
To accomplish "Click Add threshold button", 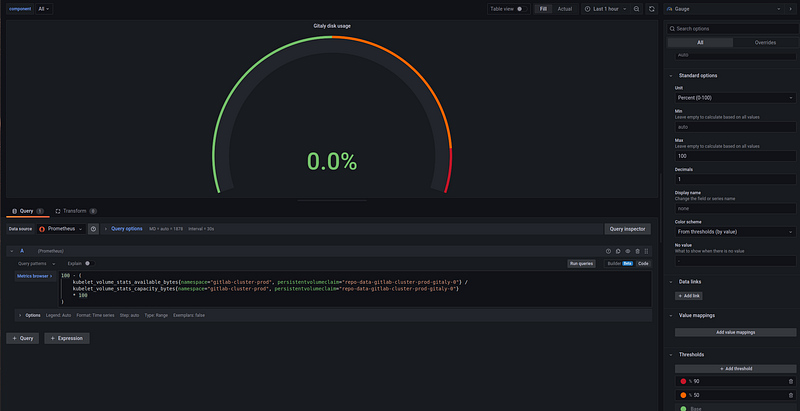I will [x=735, y=369].
